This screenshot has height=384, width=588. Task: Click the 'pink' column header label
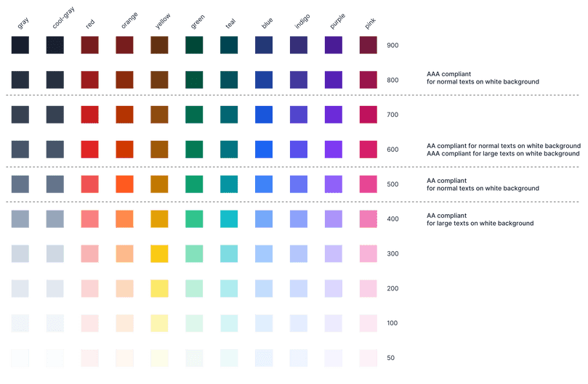coord(370,23)
